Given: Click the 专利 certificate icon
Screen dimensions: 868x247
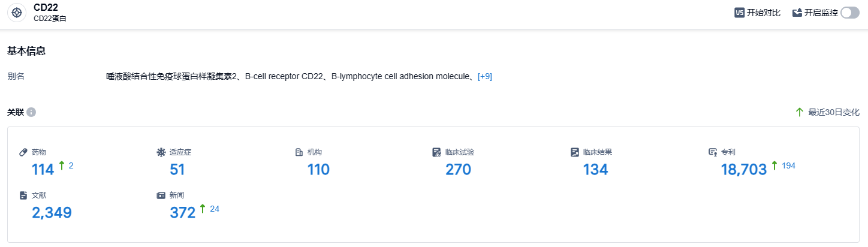Looking at the screenshot, I should pyautogui.click(x=713, y=152).
